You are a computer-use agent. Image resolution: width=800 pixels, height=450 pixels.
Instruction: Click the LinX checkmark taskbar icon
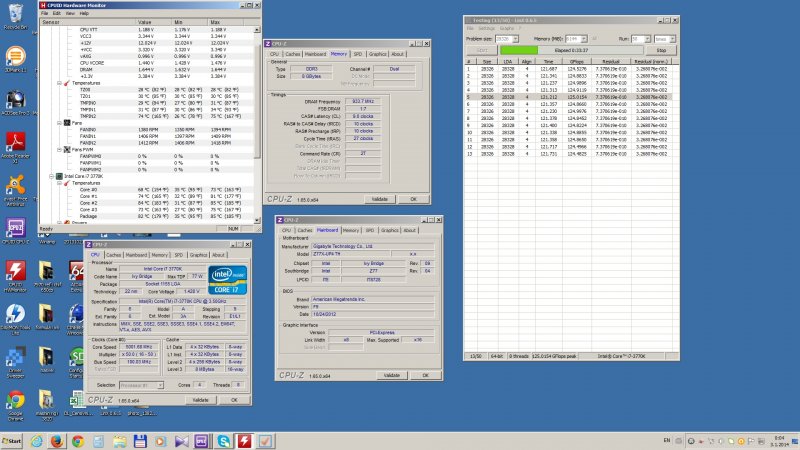tap(265, 441)
